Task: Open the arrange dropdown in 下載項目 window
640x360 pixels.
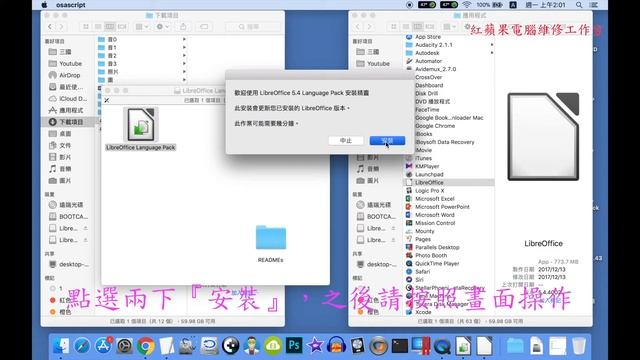Action: [x=142, y=27]
